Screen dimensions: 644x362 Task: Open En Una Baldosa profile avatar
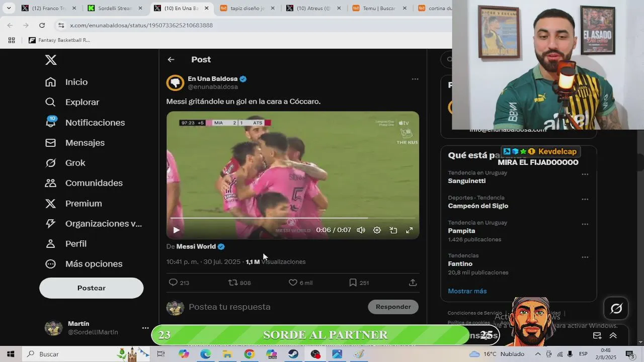coord(175,83)
